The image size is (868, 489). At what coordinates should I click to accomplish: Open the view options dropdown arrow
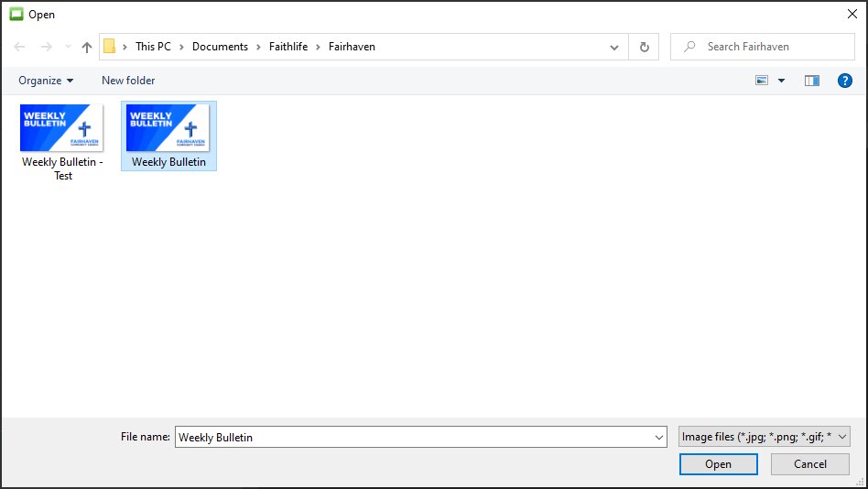(x=781, y=81)
